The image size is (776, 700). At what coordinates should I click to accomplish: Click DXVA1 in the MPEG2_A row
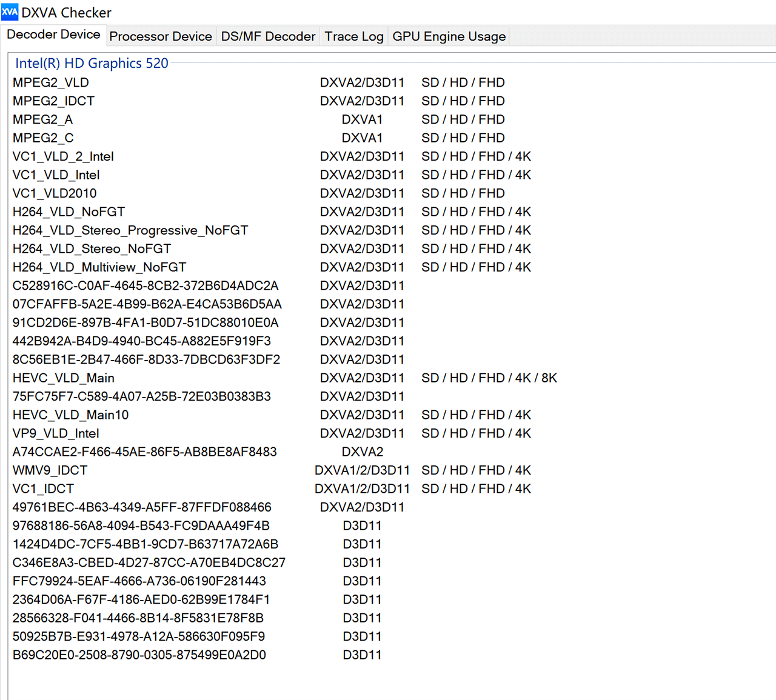point(362,119)
